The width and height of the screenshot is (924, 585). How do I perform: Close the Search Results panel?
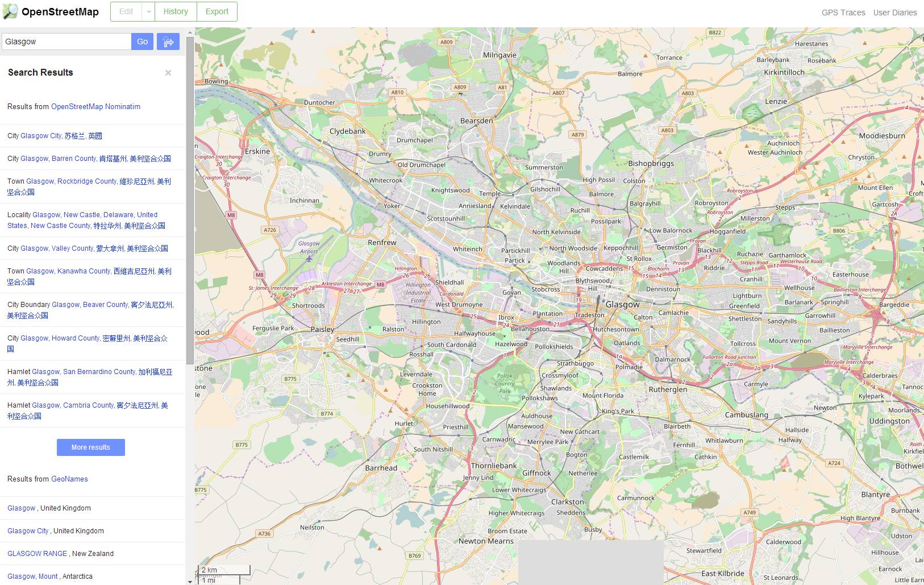coord(168,73)
